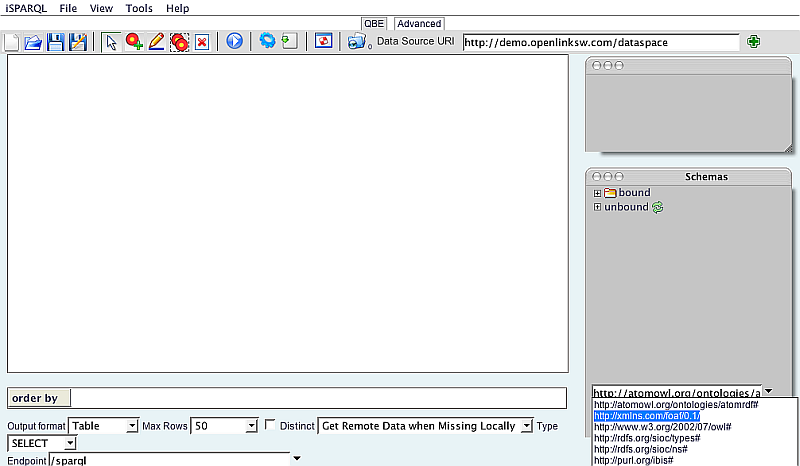Open the File menu

pos(68,8)
